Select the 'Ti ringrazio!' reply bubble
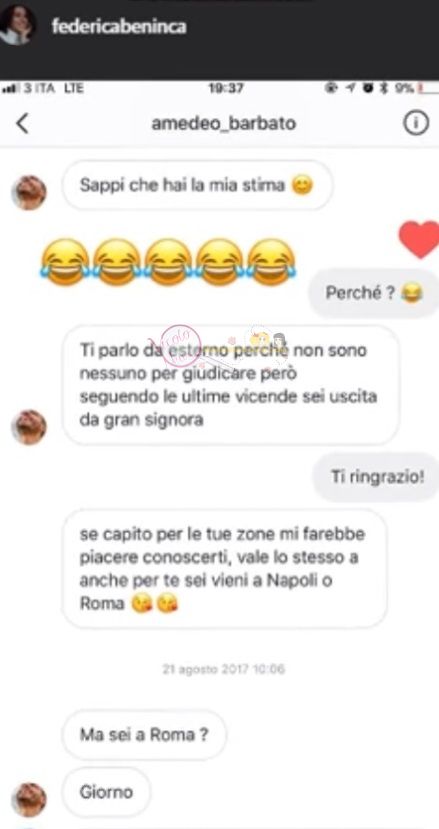The width and height of the screenshot is (439, 829). click(x=377, y=477)
